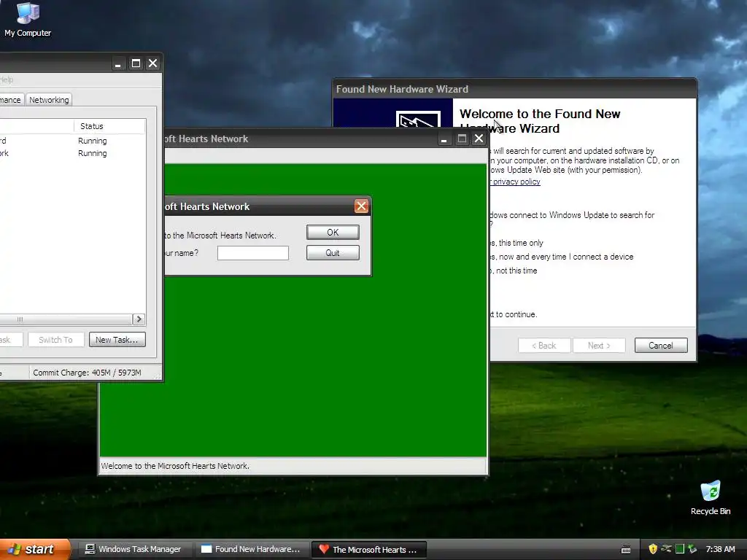Click the Hearts status bar welcome message
Screen dimensions: 747x560
point(175,466)
